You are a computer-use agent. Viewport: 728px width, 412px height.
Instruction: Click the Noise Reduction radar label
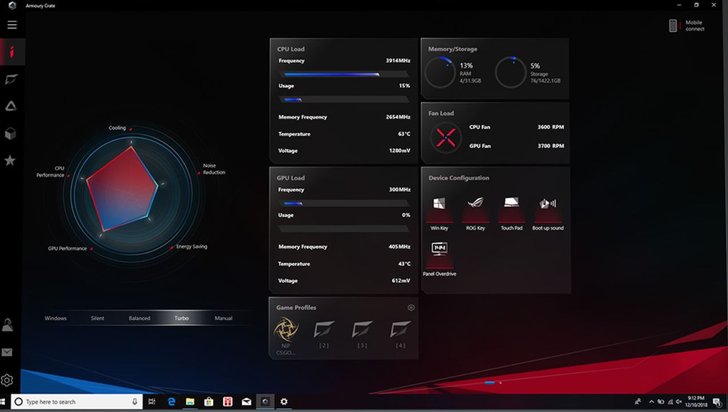pyautogui.click(x=214, y=169)
